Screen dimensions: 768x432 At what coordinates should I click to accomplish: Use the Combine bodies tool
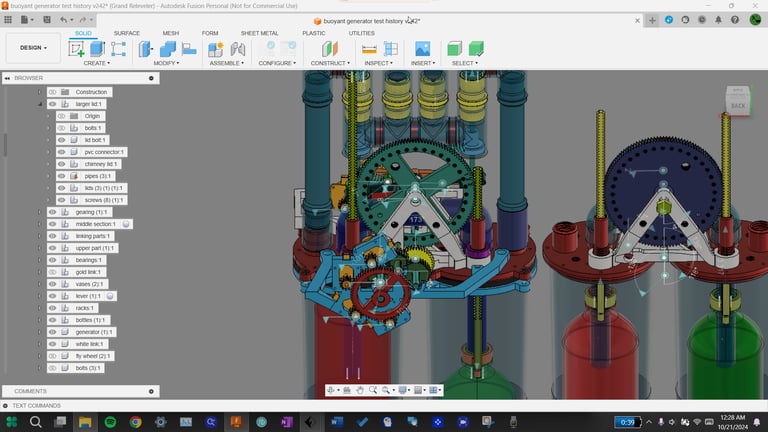[x=168, y=49]
